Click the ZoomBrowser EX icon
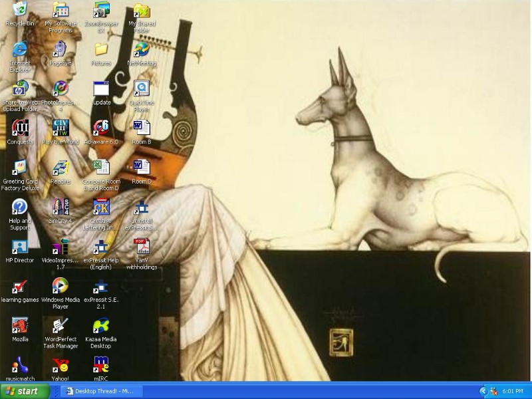The image size is (532, 399). click(101, 10)
